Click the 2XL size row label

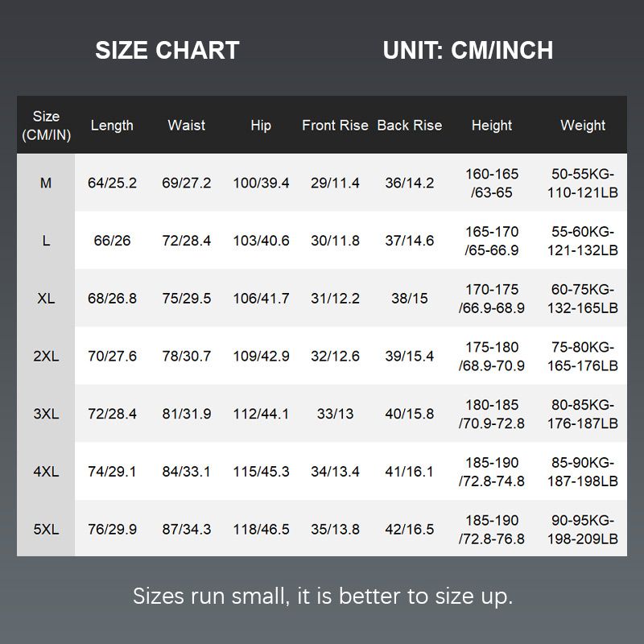click(46, 357)
